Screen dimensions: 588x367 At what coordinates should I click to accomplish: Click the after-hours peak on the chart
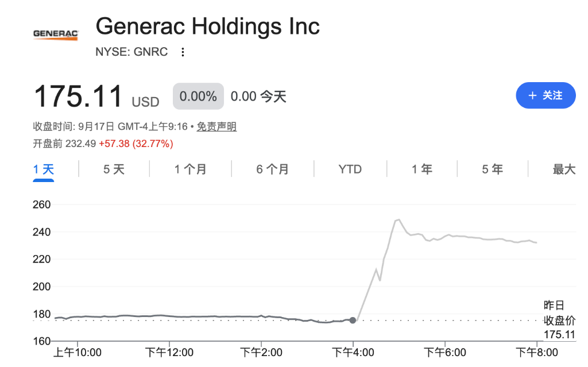(x=399, y=219)
